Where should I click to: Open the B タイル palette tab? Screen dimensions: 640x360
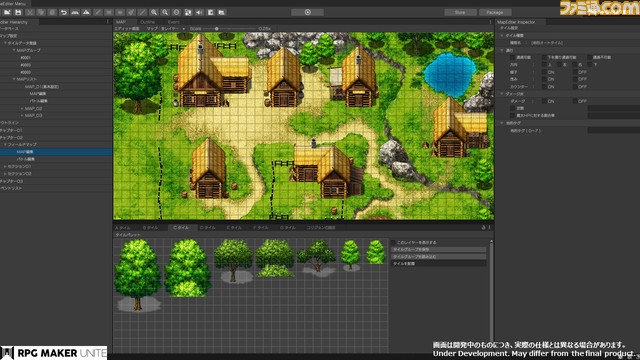tap(151, 228)
